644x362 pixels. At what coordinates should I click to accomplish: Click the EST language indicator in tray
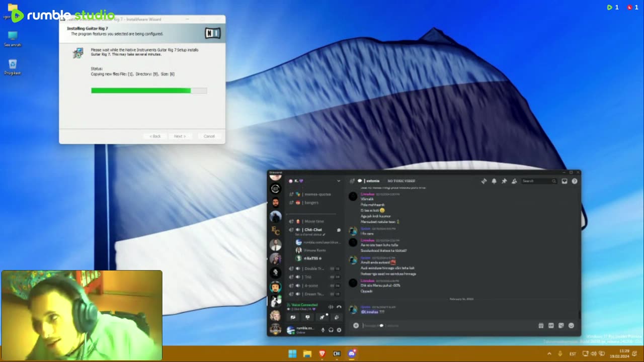click(x=573, y=354)
